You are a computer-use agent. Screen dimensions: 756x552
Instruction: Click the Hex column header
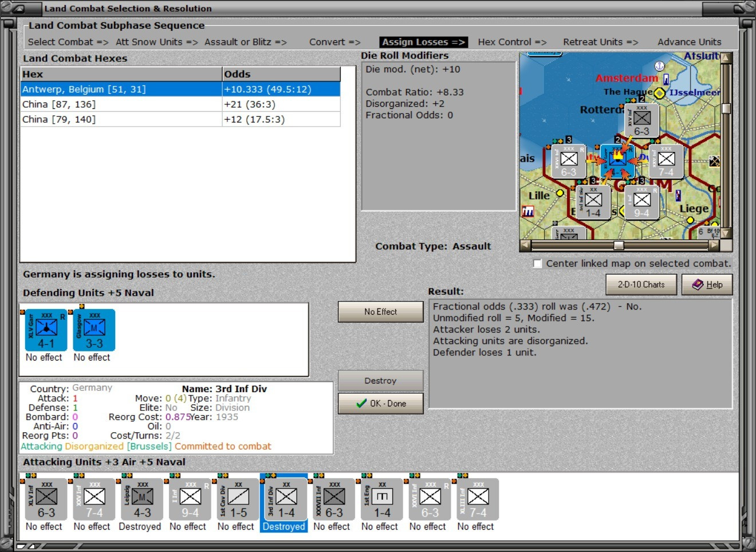(121, 74)
